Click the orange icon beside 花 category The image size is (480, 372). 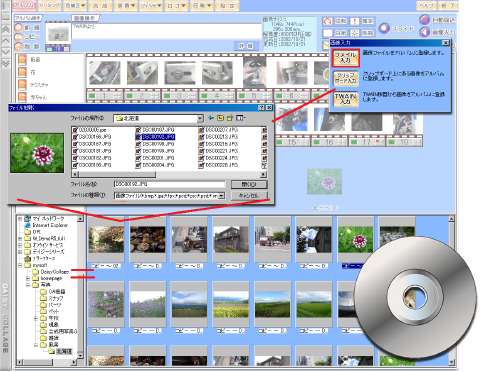(22, 72)
